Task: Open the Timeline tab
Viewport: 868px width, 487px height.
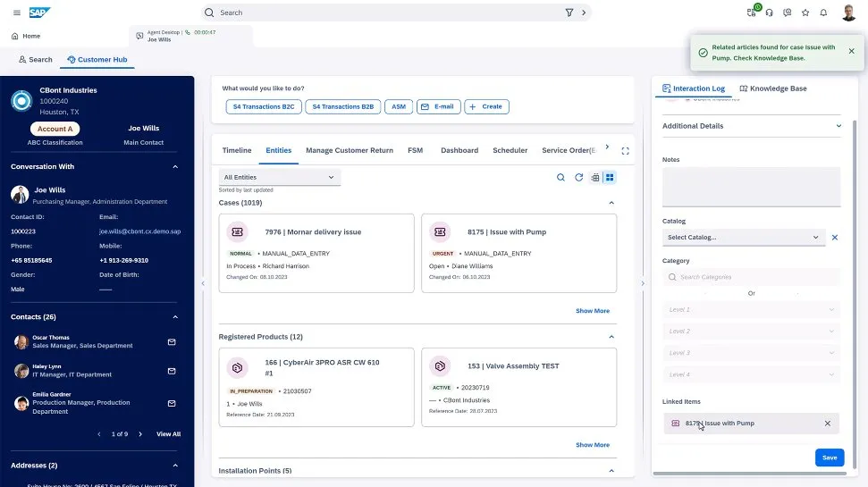Action: click(x=237, y=150)
